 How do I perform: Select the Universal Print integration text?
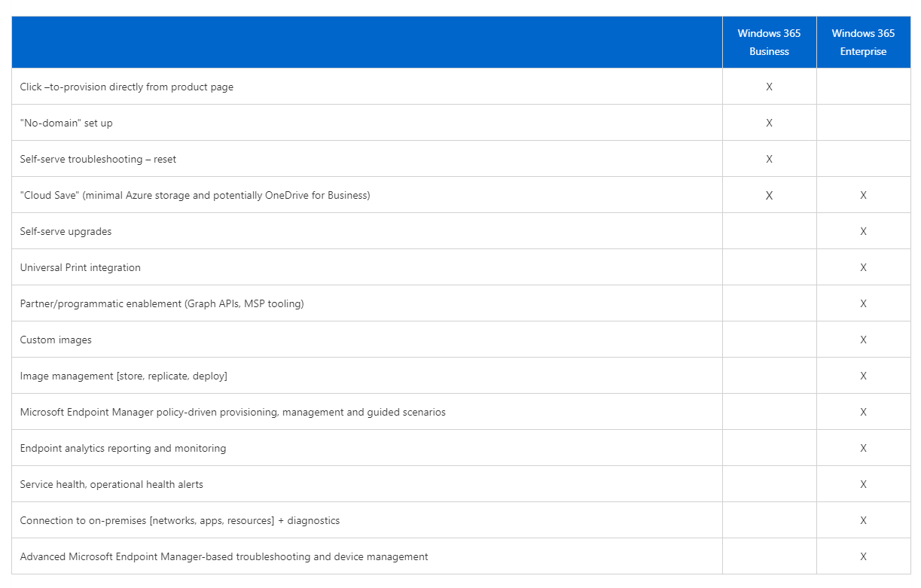pos(80,267)
